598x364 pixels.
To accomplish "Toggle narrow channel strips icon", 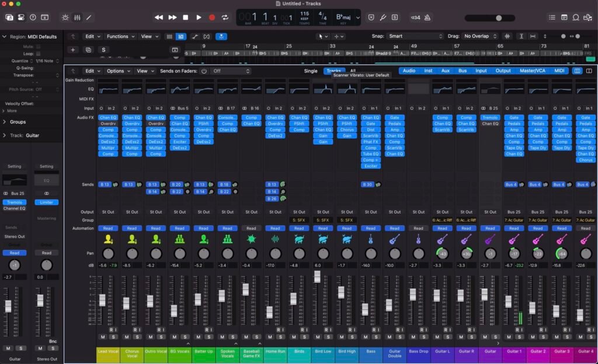I will click(x=578, y=71).
